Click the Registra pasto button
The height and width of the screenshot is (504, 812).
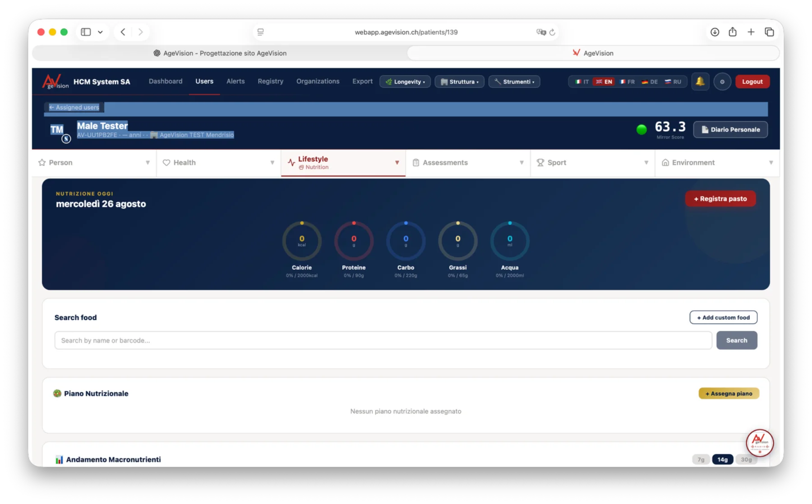(720, 199)
